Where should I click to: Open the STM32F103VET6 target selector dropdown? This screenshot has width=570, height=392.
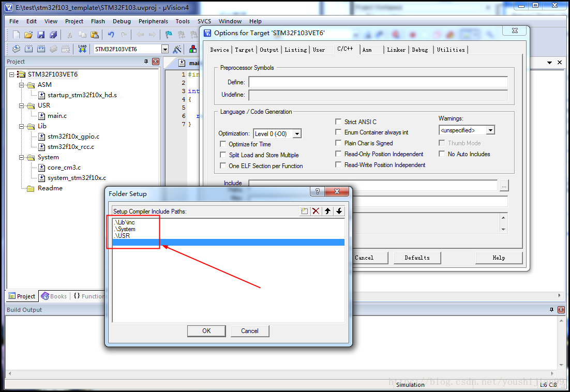[165, 49]
